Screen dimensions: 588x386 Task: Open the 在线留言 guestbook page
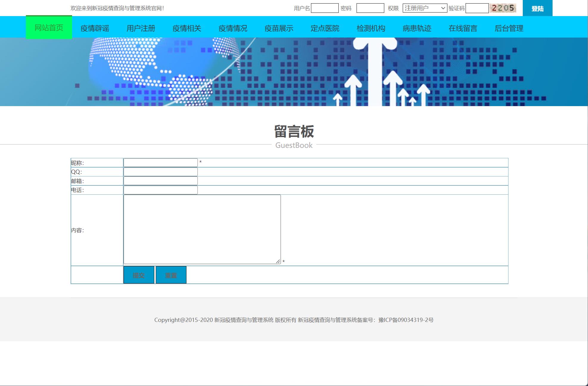[x=463, y=28]
